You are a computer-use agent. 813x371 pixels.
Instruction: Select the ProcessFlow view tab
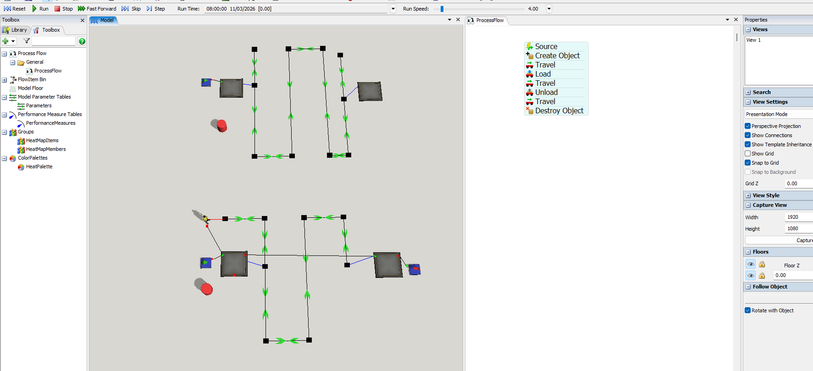point(487,20)
